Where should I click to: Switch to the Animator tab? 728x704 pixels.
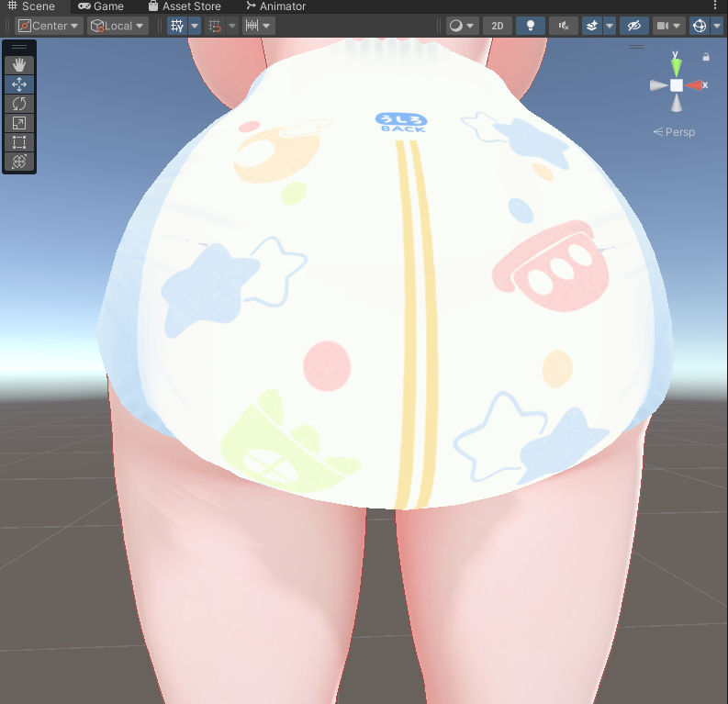[275, 6]
